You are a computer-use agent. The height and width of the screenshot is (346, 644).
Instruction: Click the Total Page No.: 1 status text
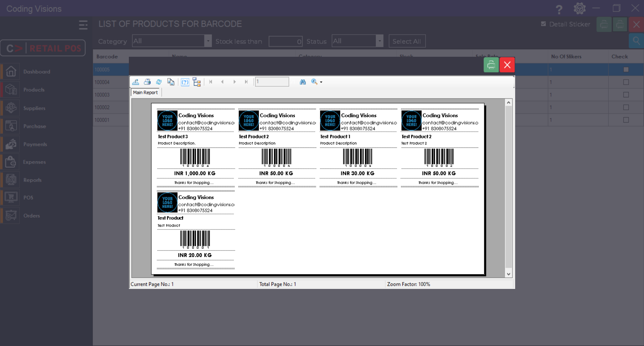(278, 284)
